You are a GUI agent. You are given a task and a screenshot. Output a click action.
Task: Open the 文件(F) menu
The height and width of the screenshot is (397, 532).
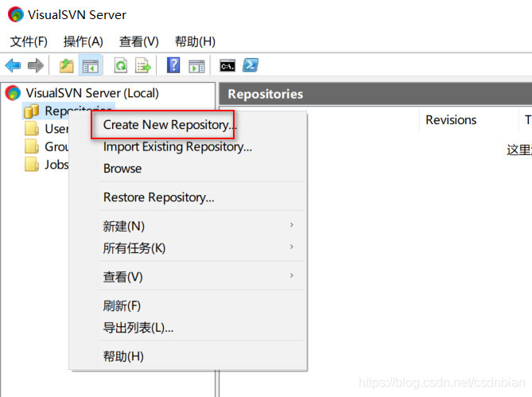point(29,41)
